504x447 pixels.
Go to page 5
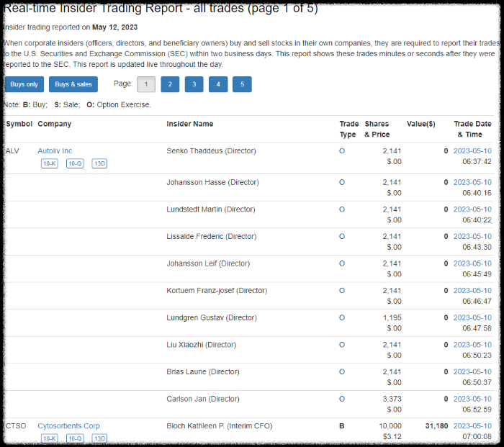tap(242, 84)
